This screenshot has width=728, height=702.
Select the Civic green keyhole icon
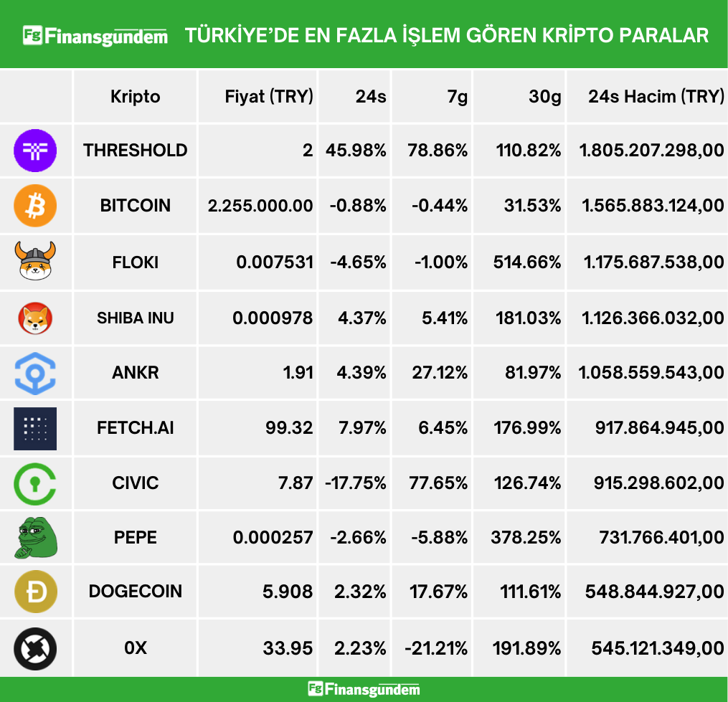(35, 483)
